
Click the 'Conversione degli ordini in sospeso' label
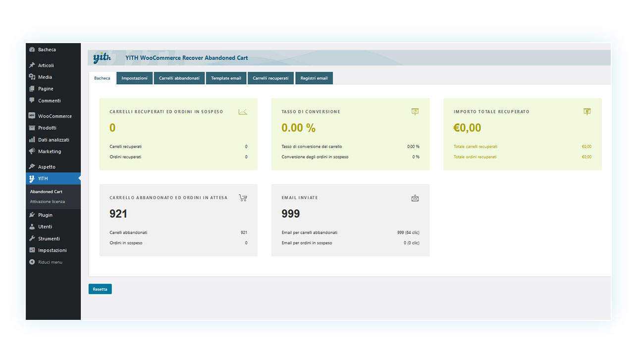coord(315,157)
